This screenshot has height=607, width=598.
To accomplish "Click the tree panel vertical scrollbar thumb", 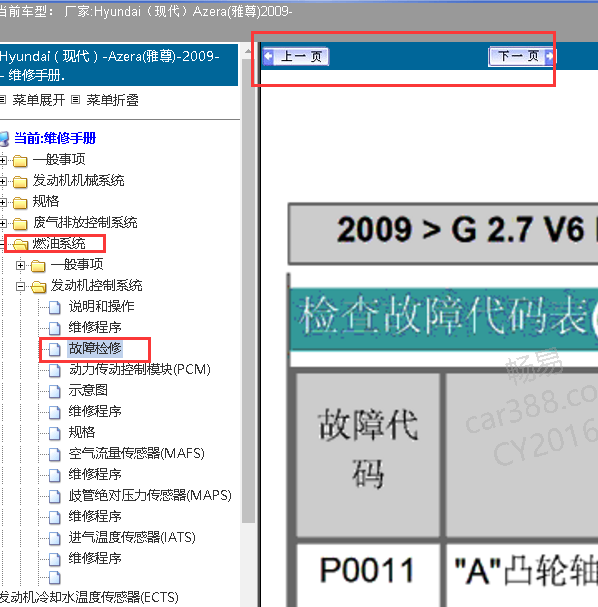I will pyautogui.click(x=248, y=290).
